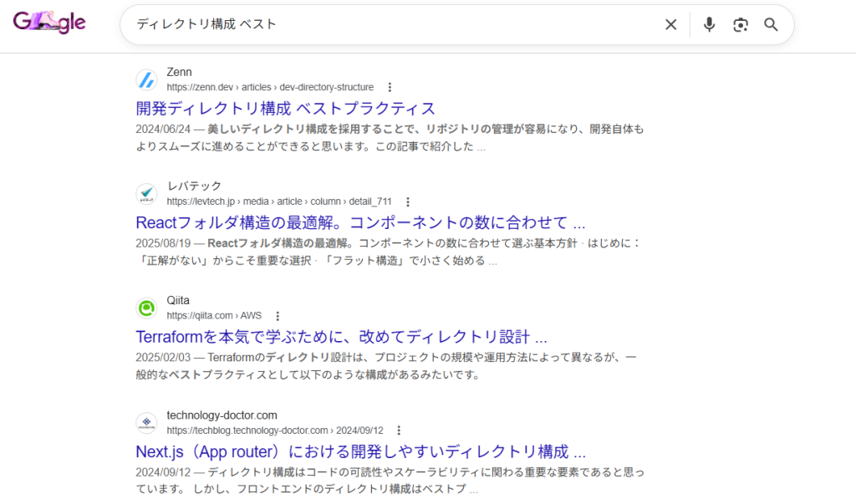The image size is (856, 504).
Task: Click the technology-doctor.com site favicon
Action: tap(146, 422)
